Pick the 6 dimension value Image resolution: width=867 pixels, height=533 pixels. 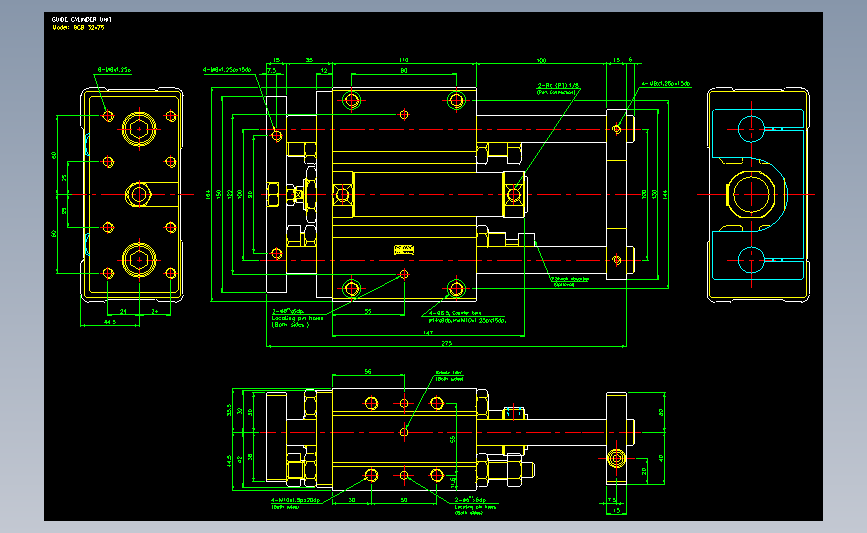630,60
